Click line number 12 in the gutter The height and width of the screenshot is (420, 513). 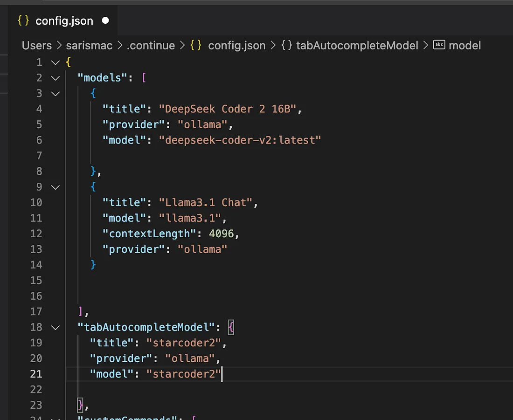tap(36, 233)
